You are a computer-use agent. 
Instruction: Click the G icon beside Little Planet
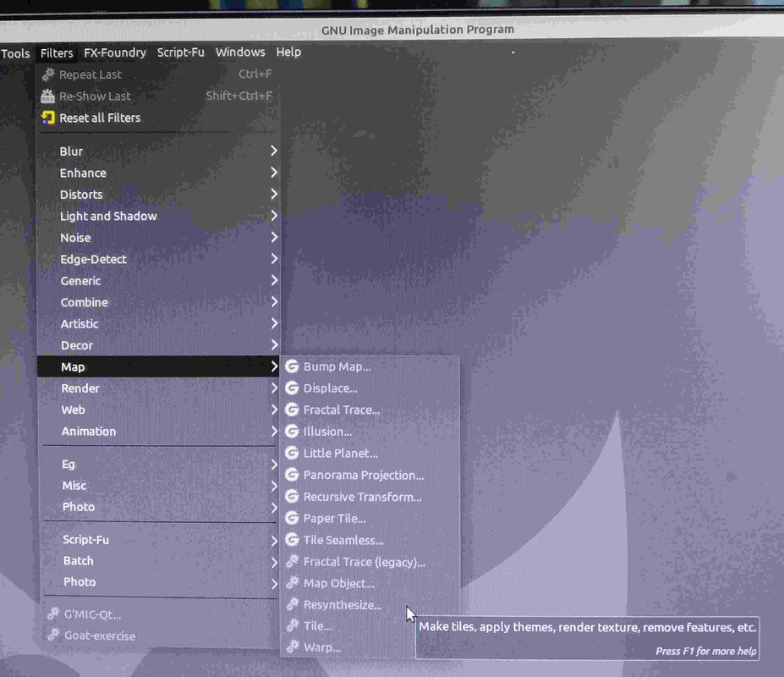point(292,453)
